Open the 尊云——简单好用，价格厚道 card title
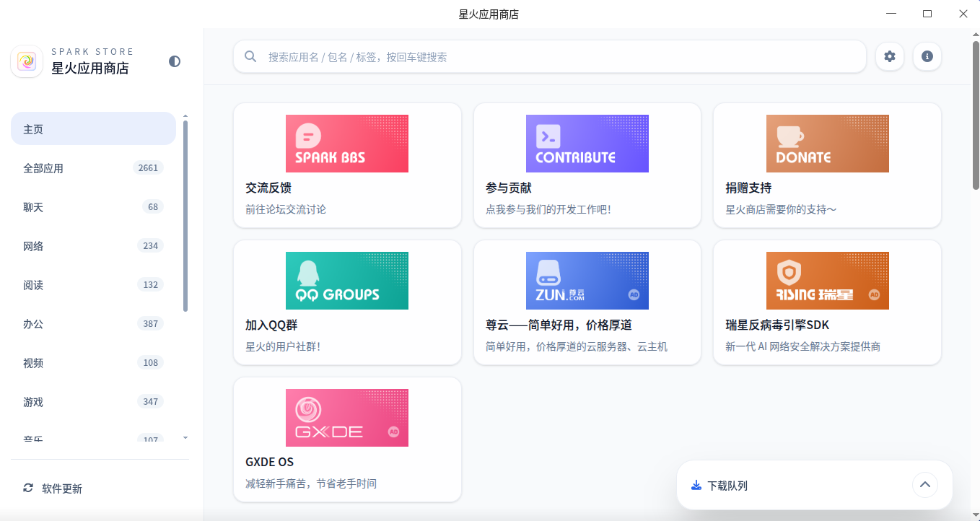Screen dimensions: 980x521 click(x=559, y=325)
